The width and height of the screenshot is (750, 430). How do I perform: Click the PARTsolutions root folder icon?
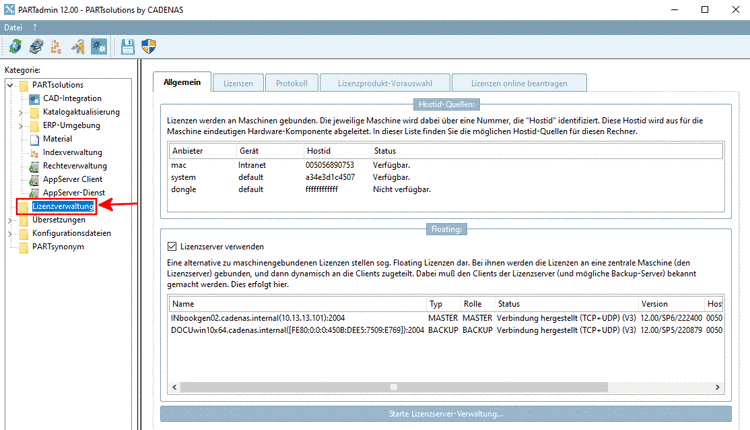click(x=24, y=86)
